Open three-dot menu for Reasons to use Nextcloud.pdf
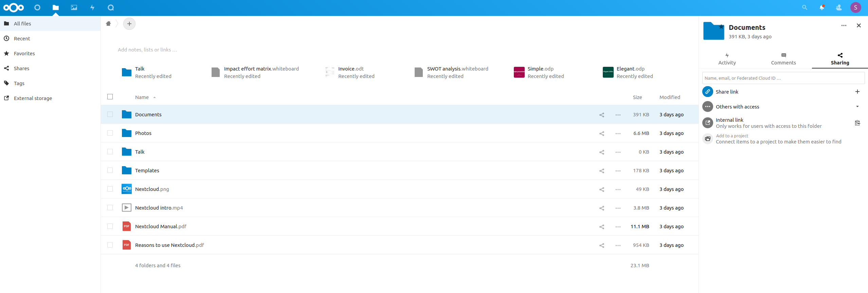This screenshot has height=293, width=868. tap(618, 246)
